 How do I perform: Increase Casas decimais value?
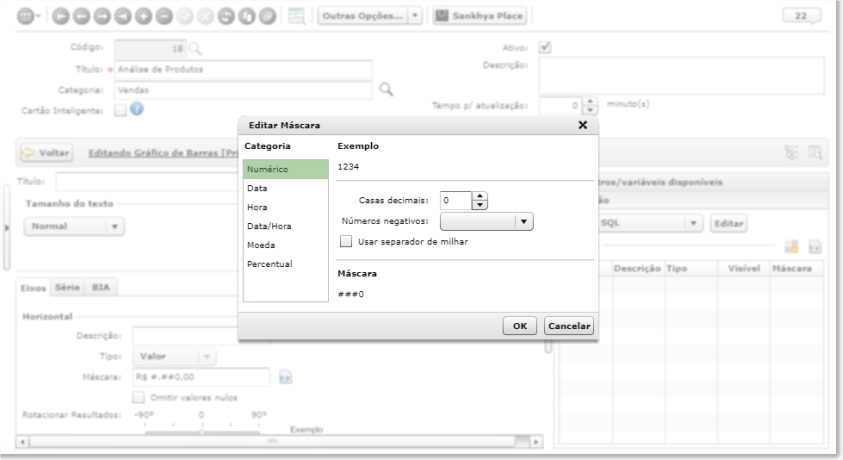coord(480,196)
